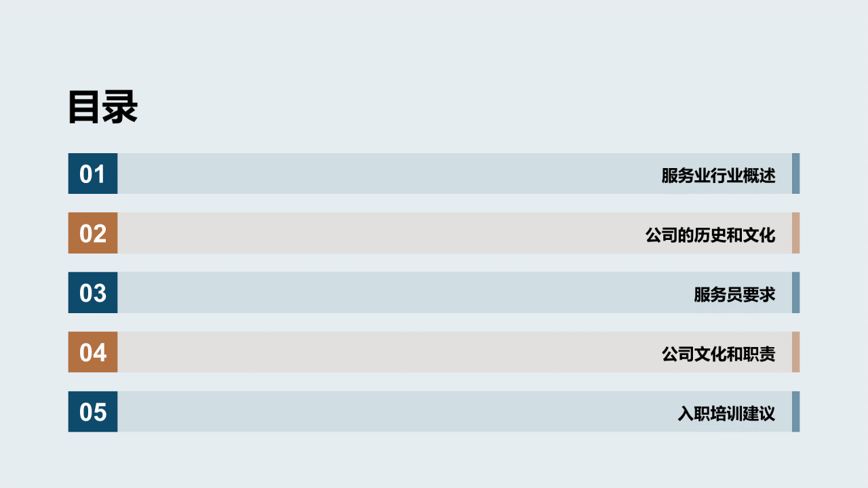Open the 服务业行业概述 entry

[x=718, y=176]
